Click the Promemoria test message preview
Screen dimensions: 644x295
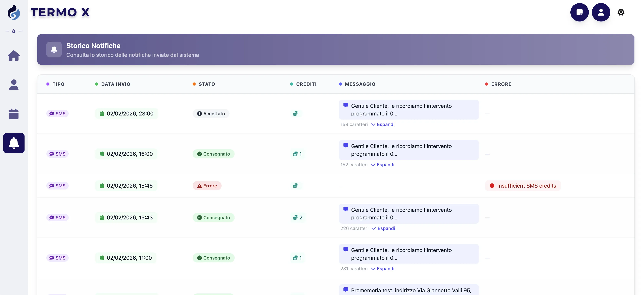(409, 290)
